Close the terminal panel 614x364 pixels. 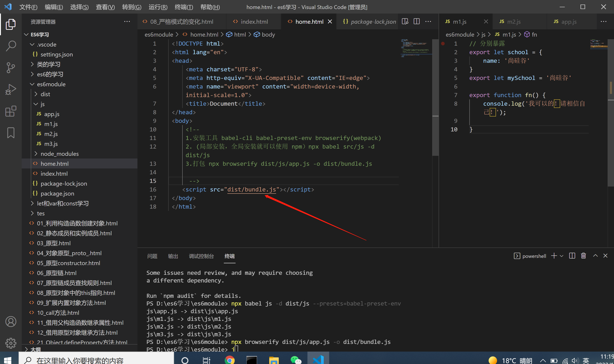pos(605,256)
